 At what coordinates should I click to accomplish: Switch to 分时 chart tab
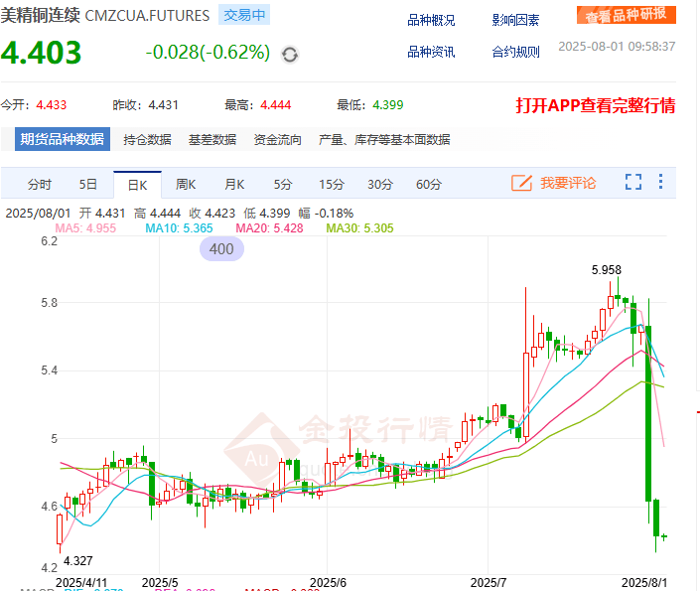(40, 184)
